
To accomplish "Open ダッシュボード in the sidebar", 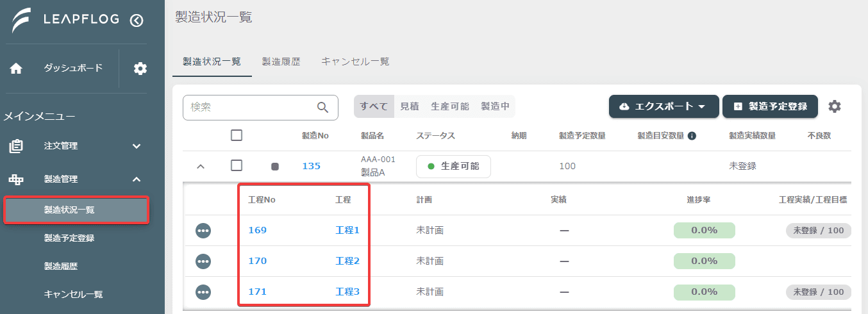I will (73, 68).
